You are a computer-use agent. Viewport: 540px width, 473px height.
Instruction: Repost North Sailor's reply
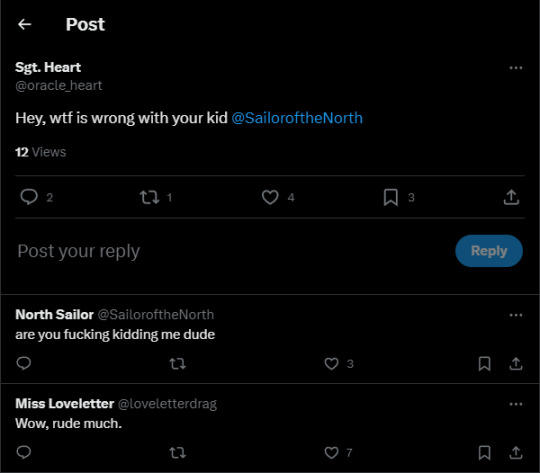point(178,364)
